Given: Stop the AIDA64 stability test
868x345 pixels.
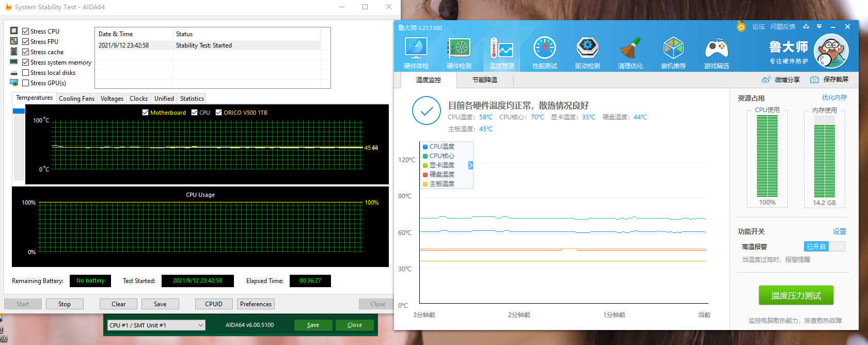Looking at the screenshot, I should click(x=65, y=304).
